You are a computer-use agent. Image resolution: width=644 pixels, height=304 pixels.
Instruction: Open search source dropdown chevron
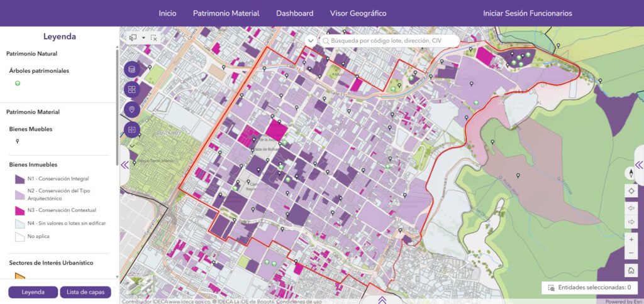[311, 41]
